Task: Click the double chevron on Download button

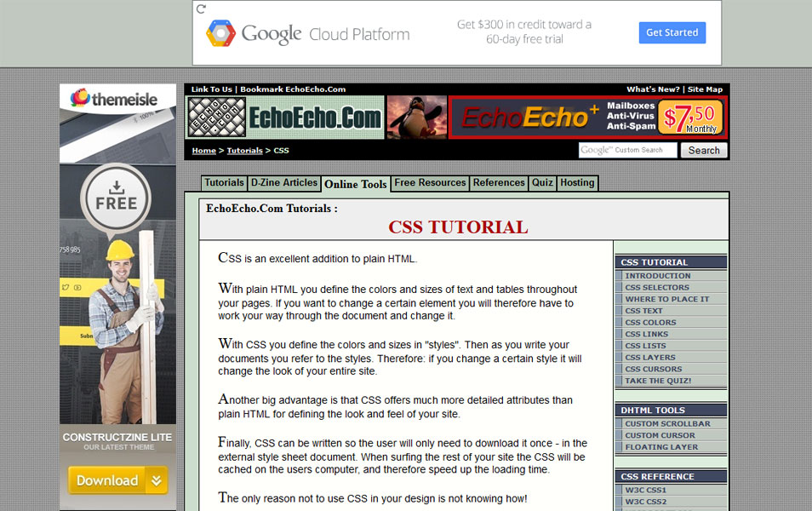Action: click(x=157, y=481)
